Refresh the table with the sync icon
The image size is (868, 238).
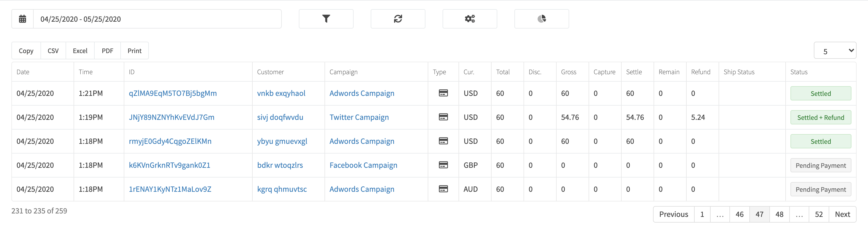(x=398, y=19)
